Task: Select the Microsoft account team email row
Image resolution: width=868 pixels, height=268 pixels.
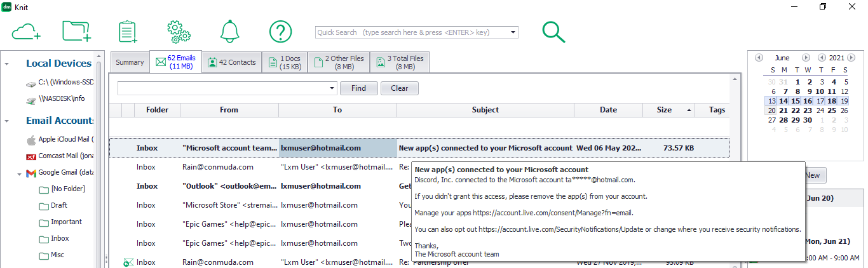Action: 419,148
